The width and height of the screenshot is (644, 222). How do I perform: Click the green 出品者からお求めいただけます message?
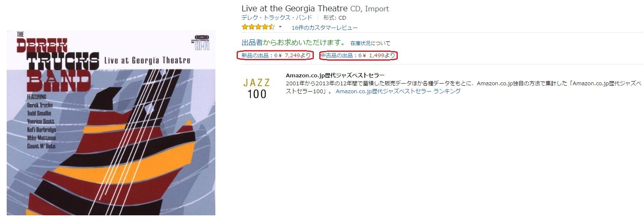[x=293, y=43]
